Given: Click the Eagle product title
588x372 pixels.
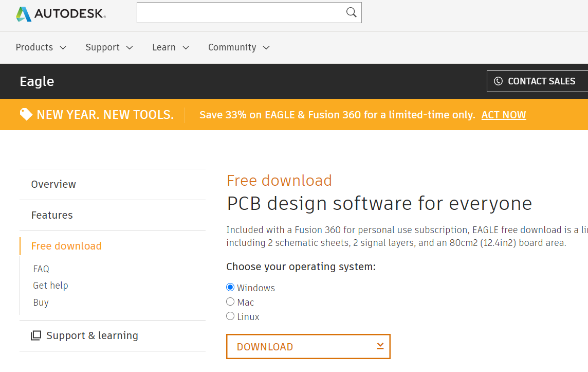Looking at the screenshot, I should [x=37, y=81].
